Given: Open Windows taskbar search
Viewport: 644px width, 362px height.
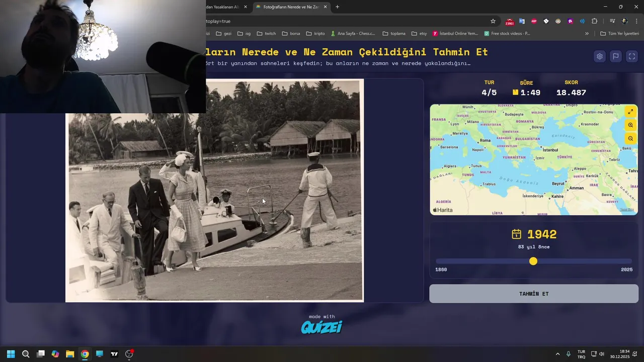Looking at the screenshot, I should [x=26, y=354].
